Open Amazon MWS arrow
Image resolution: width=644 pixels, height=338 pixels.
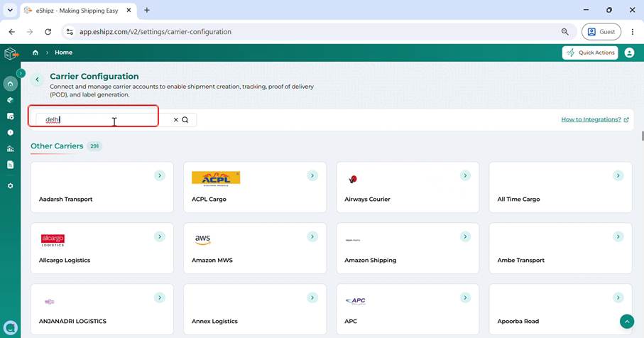point(312,236)
